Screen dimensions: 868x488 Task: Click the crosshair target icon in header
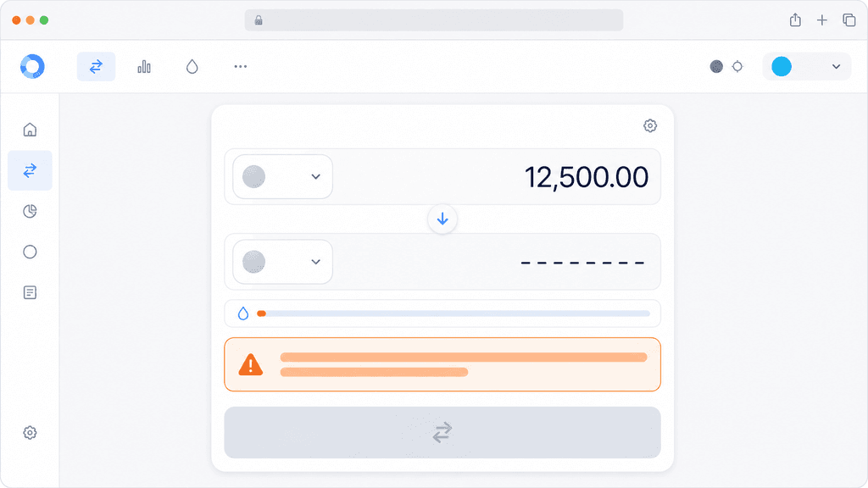(x=737, y=66)
